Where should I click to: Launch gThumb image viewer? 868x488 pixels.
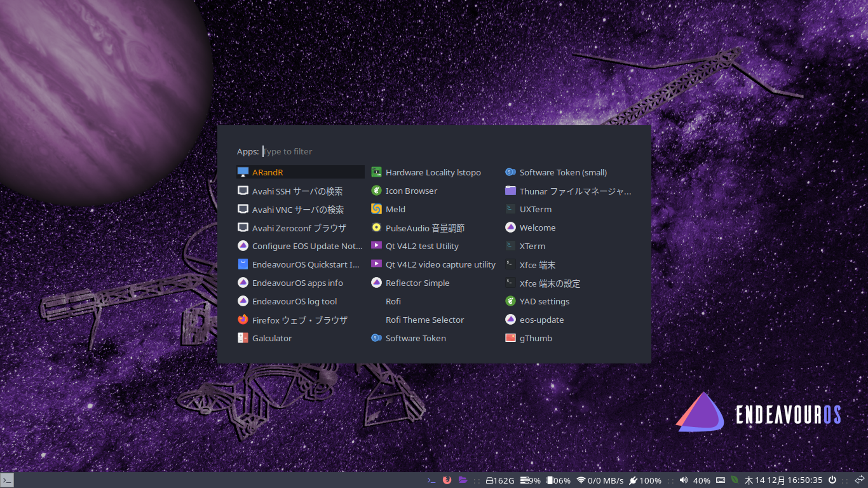point(568,338)
